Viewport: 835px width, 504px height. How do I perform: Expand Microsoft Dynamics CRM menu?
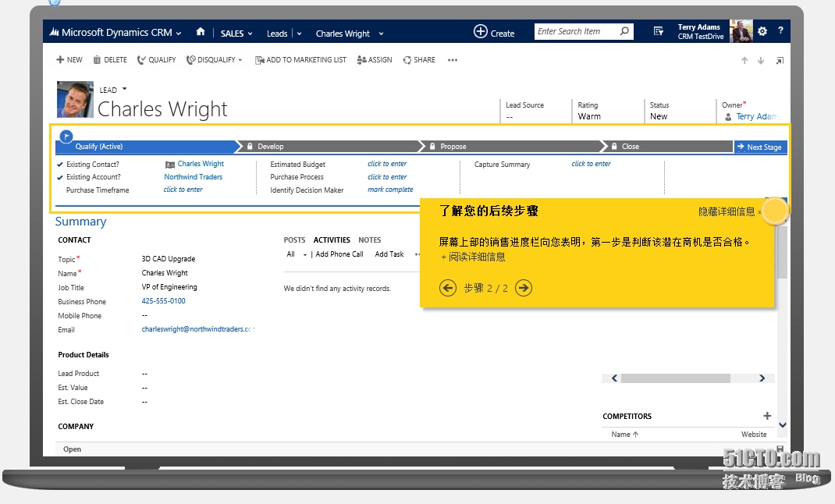click(x=179, y=34)
